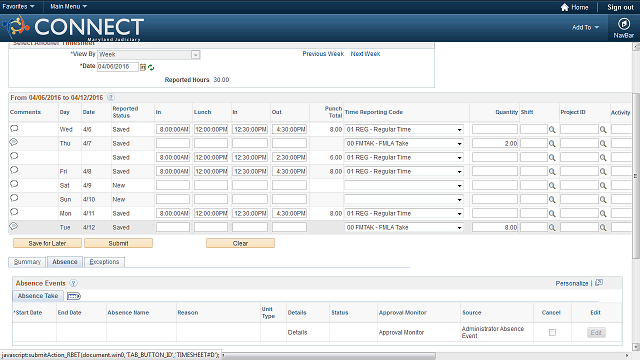640x360 pixels.
Task: Click the Save for Later button
Action: (47, 243)
